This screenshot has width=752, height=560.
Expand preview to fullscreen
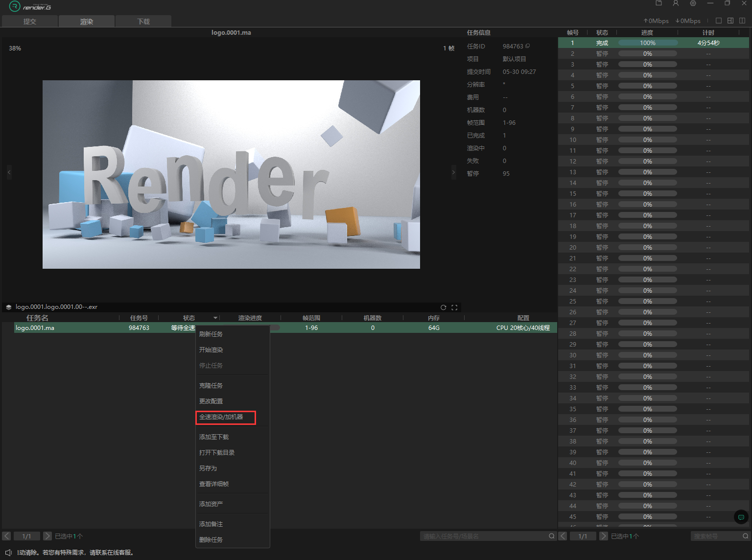454,307
